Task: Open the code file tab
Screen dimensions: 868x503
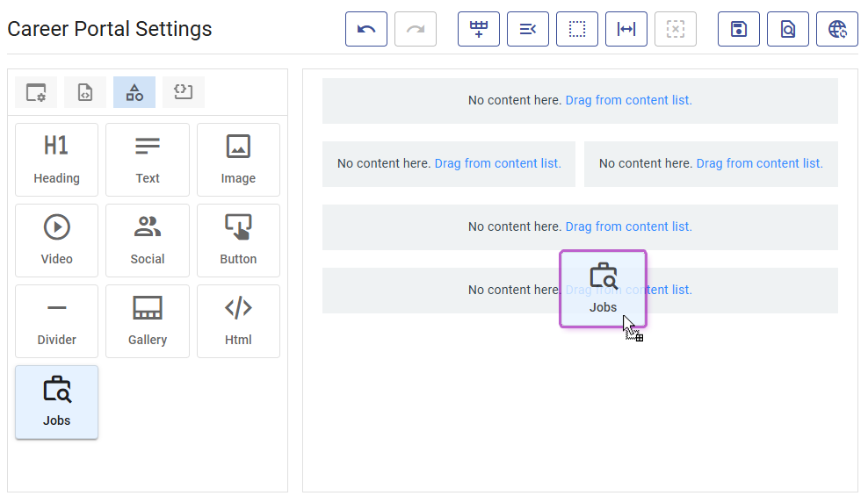Action: click(85, 92)
